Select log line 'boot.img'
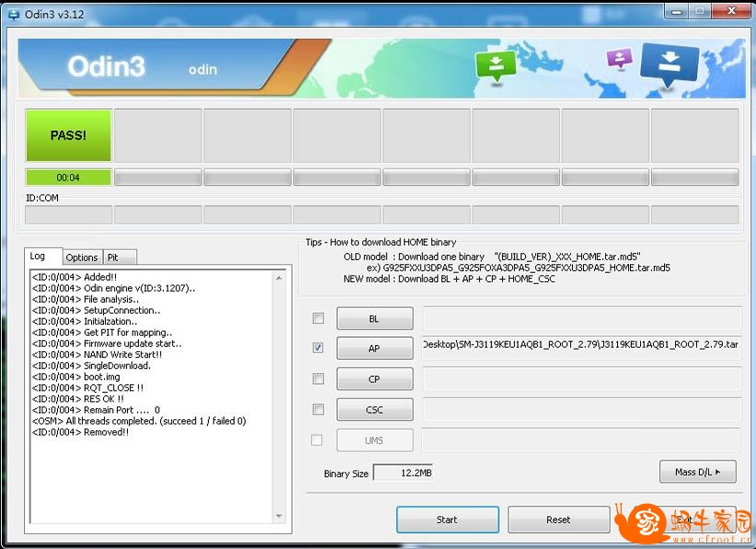 tap(75, 377)
